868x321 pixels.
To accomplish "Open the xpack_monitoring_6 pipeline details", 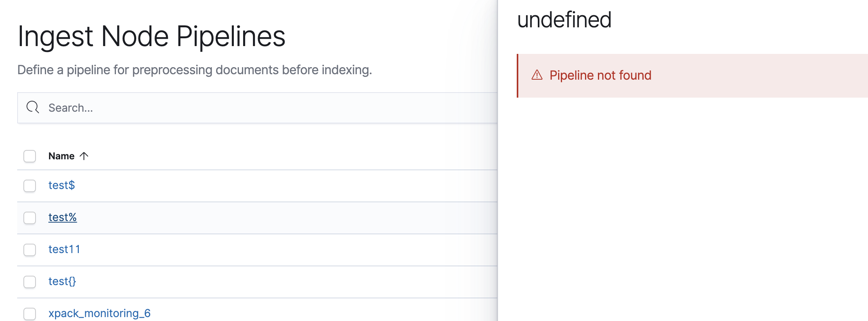I will coord(100,313).
